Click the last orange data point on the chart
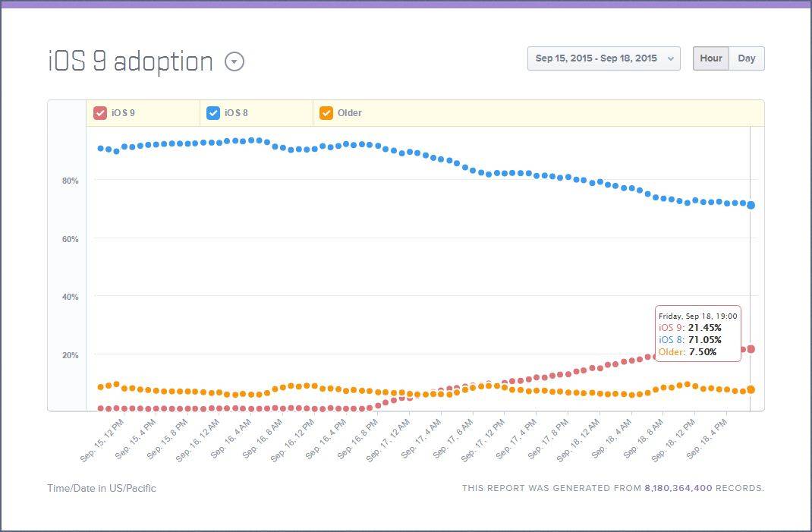Image resolution: width=812 pixels, height=532 pixels. pyautogui.click(x=750, y=389)
